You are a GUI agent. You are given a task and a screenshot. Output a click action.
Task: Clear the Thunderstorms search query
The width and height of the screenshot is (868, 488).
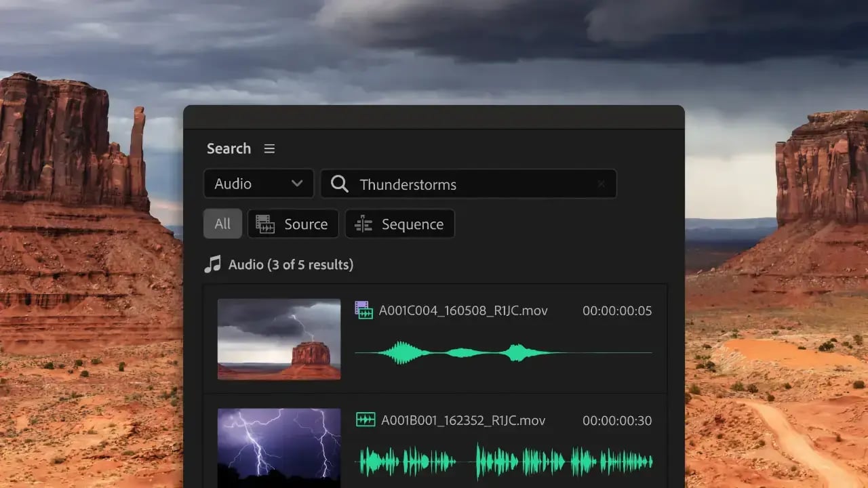coord(601,184)
